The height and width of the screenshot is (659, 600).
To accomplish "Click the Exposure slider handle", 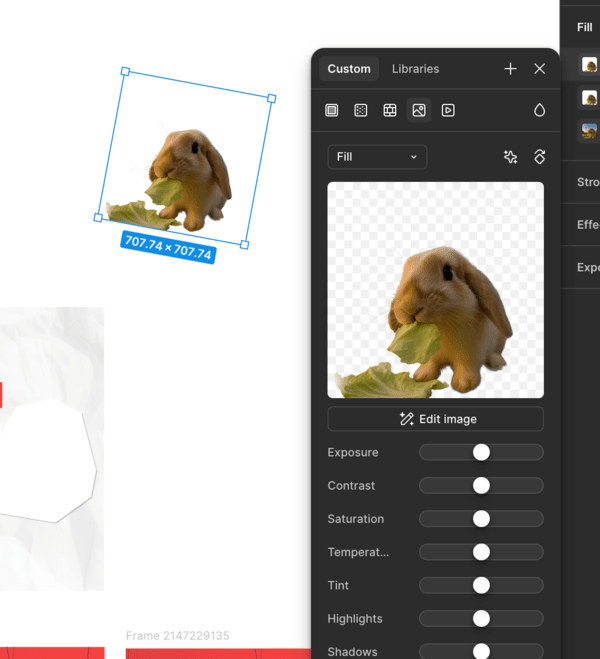I will (481, 452).
